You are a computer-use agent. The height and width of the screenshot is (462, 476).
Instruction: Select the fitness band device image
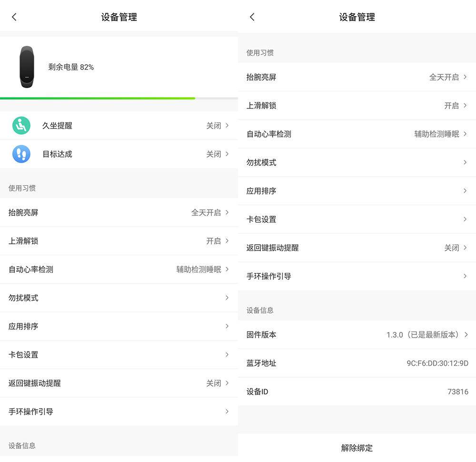pos(27,67)
